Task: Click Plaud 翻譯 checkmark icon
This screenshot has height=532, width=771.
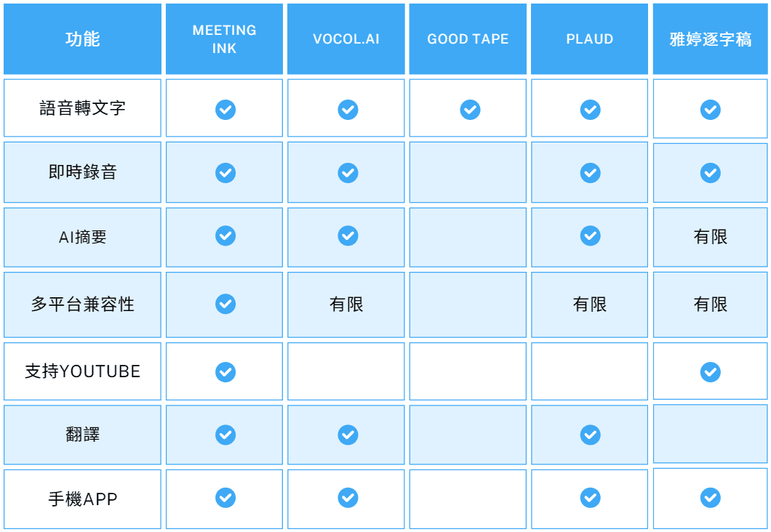Action: pos(590,435)
